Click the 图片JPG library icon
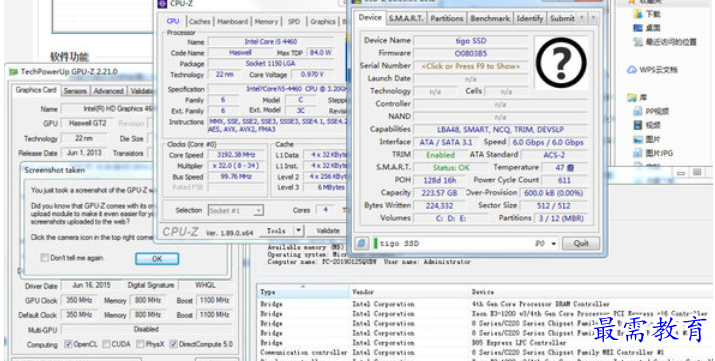This screenshot has height=361, width=715. [638, 153]
